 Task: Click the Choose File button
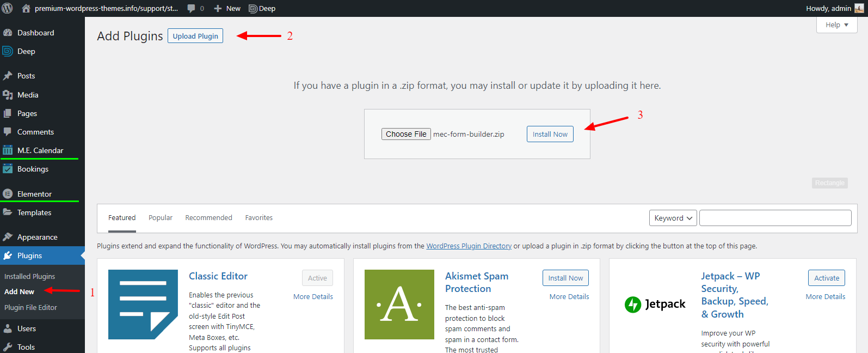[x=406, y=134]
